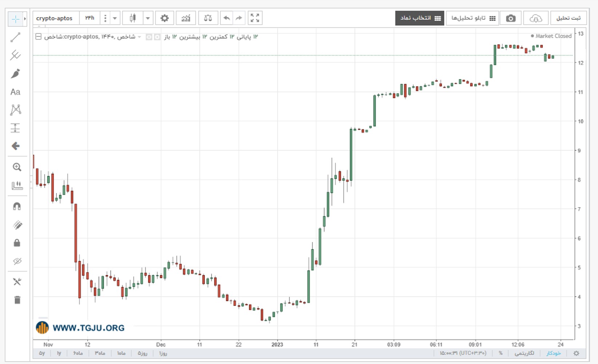Viewport: 598px width, 364px height.
Task: Pick the brush drawing tool
Action: coord(15,74)
